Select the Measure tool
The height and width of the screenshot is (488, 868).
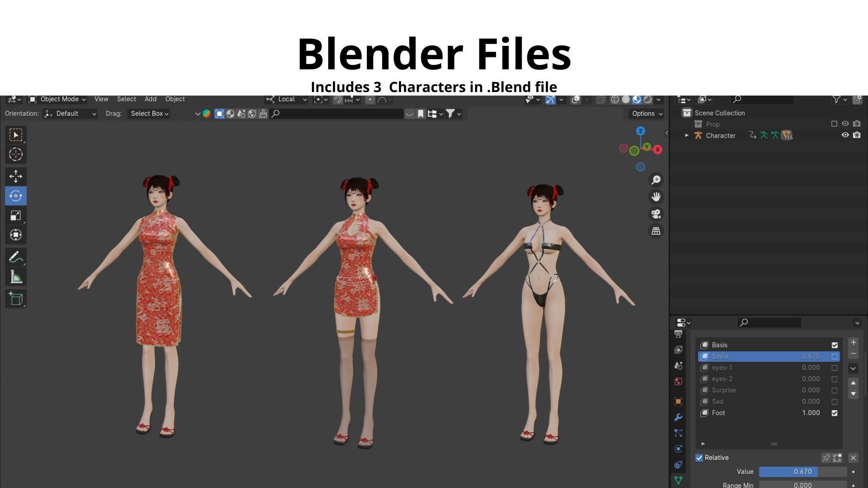pos(16,277)
